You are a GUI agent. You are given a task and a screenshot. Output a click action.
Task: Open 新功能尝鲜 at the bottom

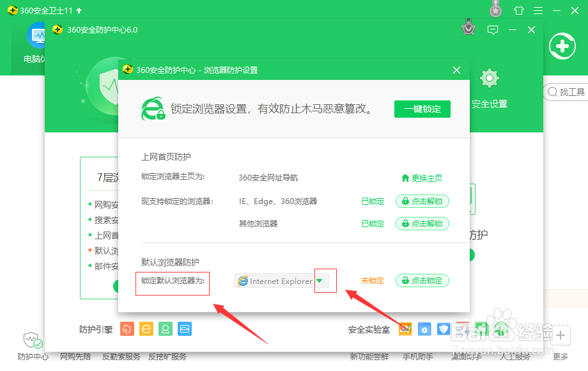369,357
